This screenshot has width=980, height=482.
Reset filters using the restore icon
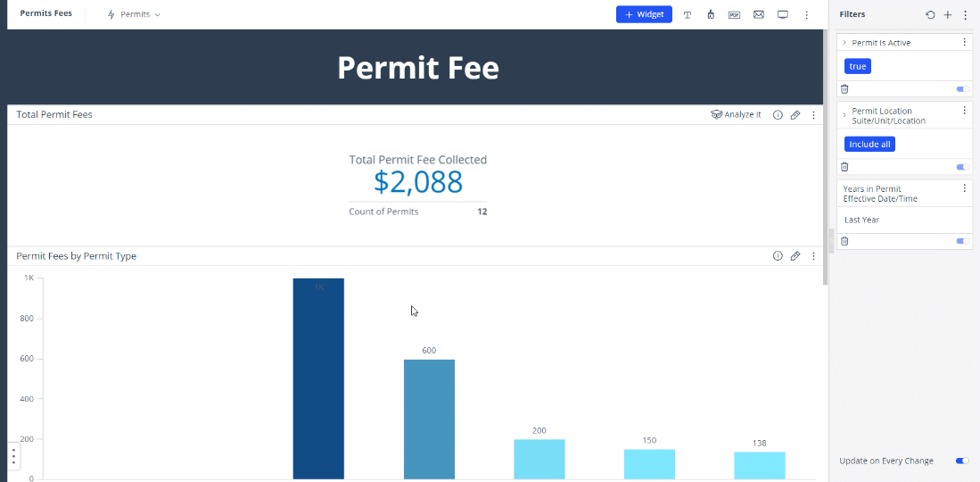click(x=930, y=14)
